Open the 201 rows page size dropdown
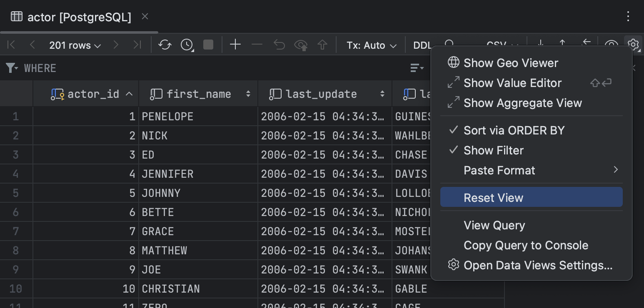Image resolution: width=644 pixels, height=308 pixels. (x=75, y=45)
